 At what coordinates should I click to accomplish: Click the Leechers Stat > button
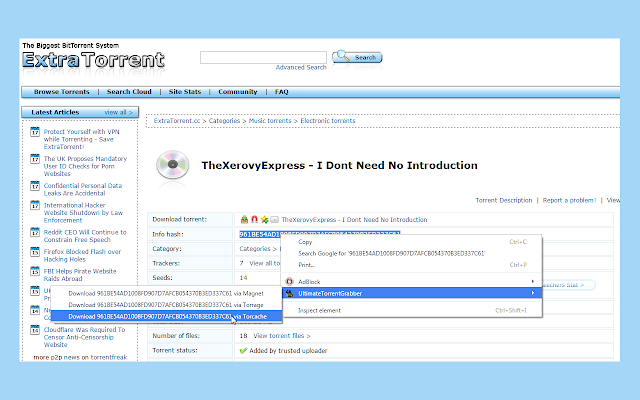[x=569, y=285]
